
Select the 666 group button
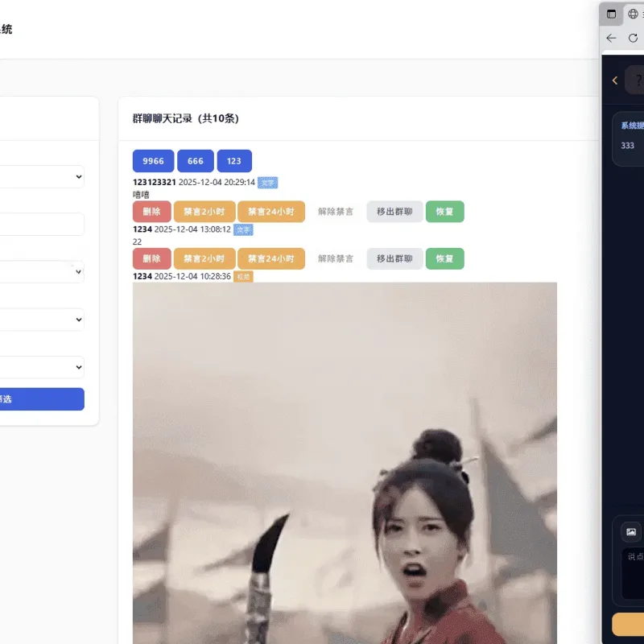click(x=196, y=161)
